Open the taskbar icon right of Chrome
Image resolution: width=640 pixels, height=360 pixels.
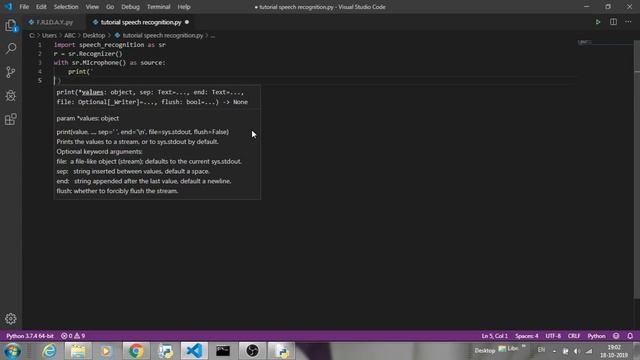[x=165, y=351]
